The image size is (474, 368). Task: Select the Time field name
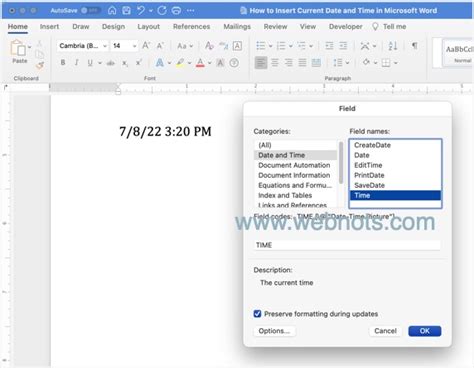point(395,195)
